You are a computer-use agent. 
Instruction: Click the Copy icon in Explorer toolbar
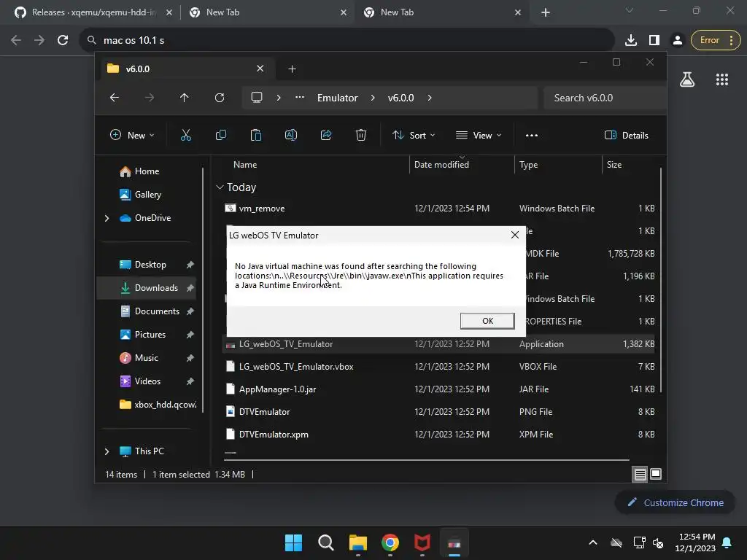(x=221, y=135)
